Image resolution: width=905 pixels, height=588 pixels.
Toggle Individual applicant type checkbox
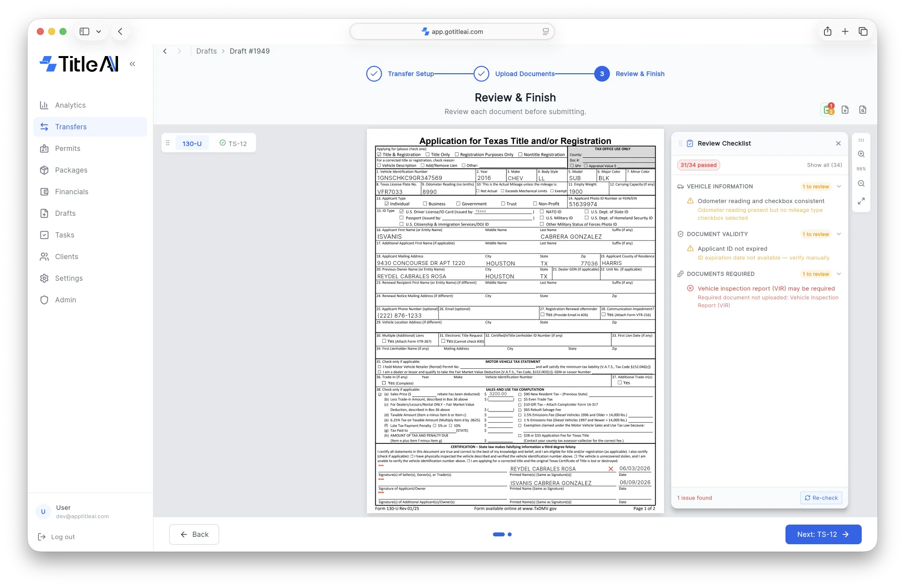click(387, 204)
